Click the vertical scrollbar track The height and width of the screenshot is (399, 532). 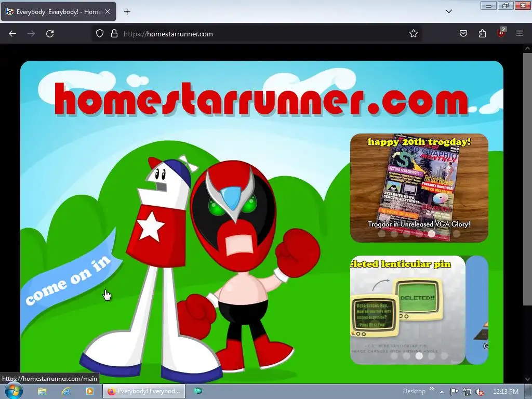click(528, 339)
